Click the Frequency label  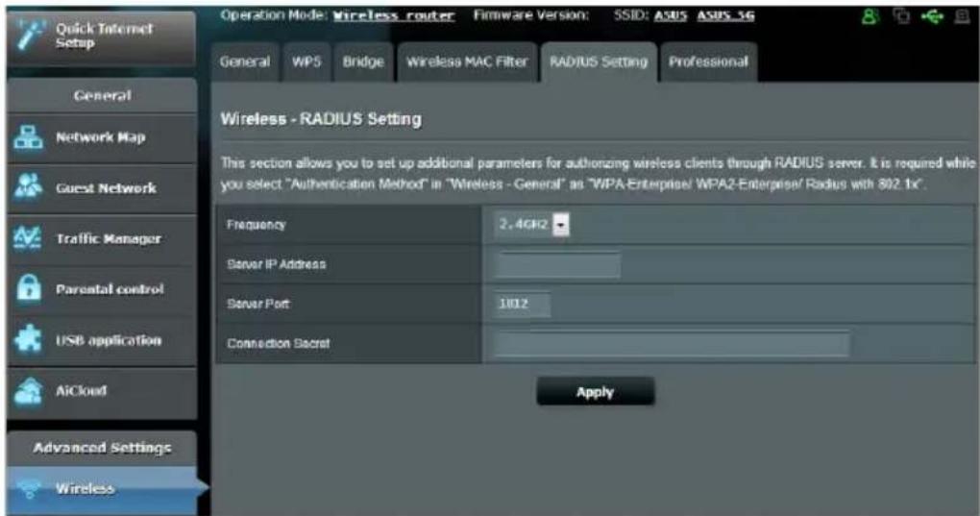point(256,225)
